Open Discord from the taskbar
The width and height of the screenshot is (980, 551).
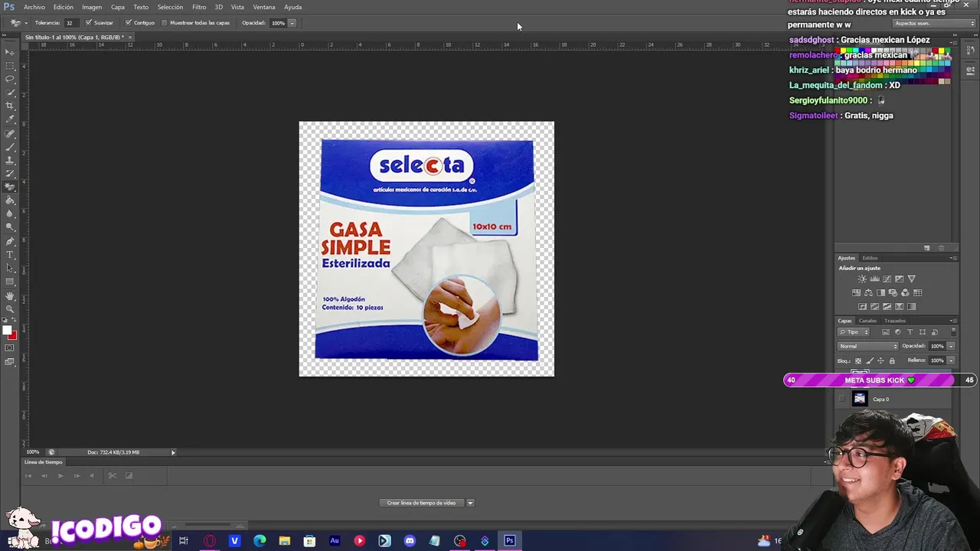(x=410, y=541)
